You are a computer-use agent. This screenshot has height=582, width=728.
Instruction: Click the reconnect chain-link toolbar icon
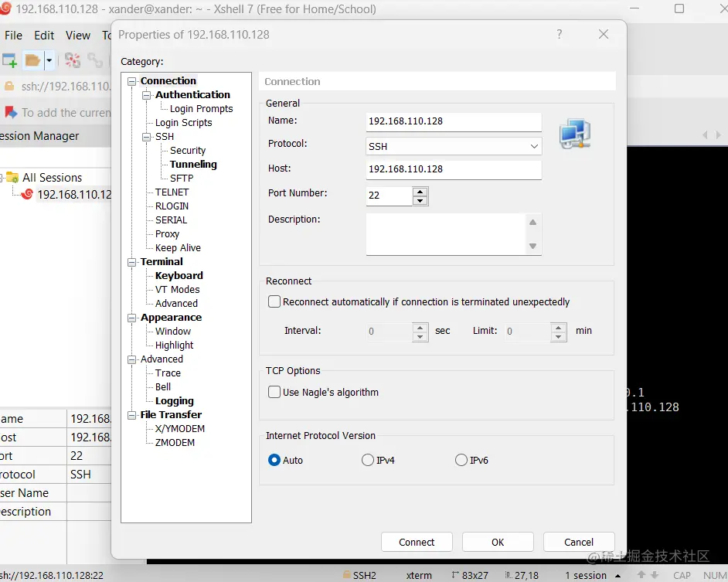(95, 60)
